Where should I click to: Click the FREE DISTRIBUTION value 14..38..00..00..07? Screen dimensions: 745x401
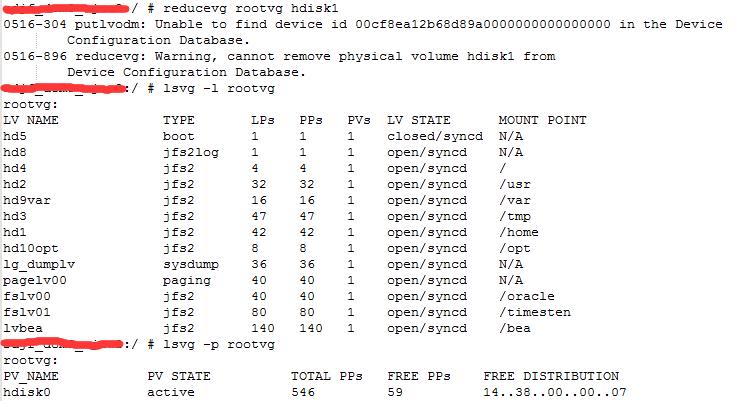click(x=554, y=392)
